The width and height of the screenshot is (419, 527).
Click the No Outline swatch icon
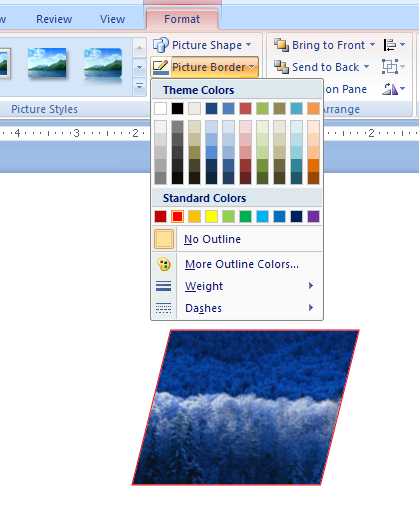point(164,239)
